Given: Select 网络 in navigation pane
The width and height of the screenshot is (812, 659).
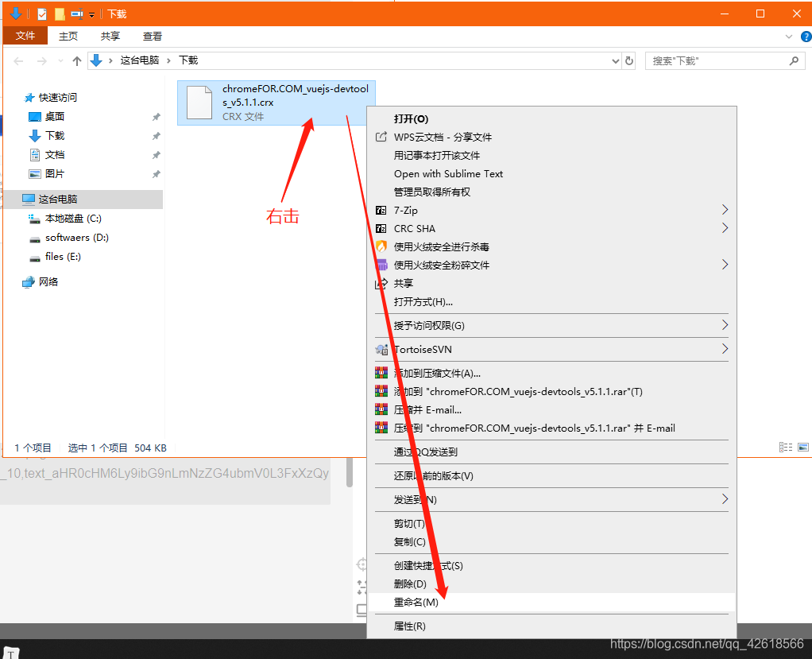Looking at the screenshot, I should (48, 282).
